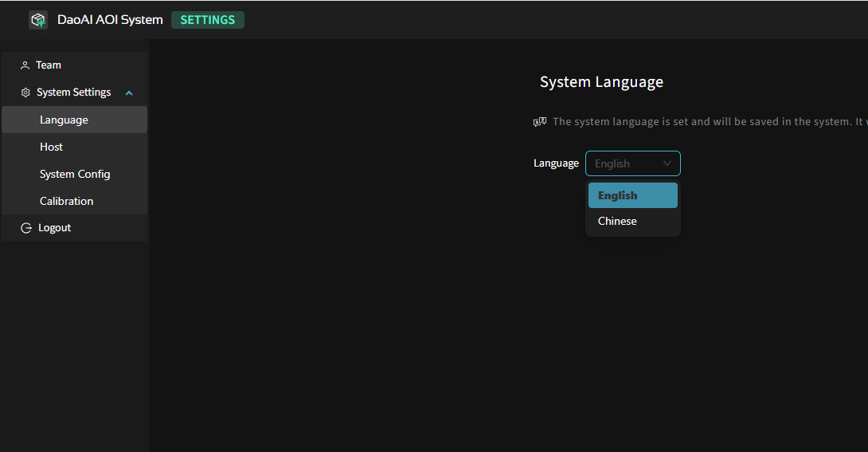Viewport: 868px width, 452px height.
Task: Select Language in the sidebar submenu
Action: pyautogui.click(x=64, y=120)
